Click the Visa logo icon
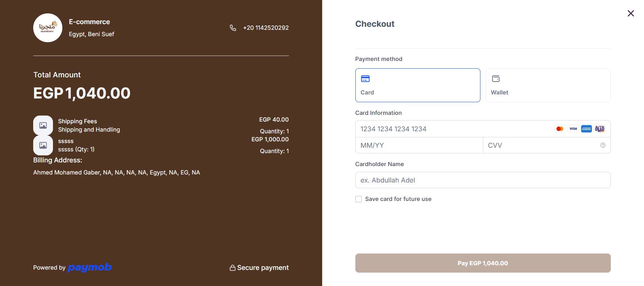Screen dimensions: 644x286 [573, 129]
